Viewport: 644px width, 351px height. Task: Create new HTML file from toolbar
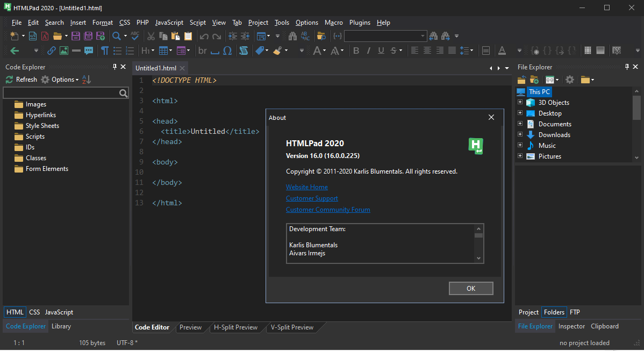tap(33, 36)
